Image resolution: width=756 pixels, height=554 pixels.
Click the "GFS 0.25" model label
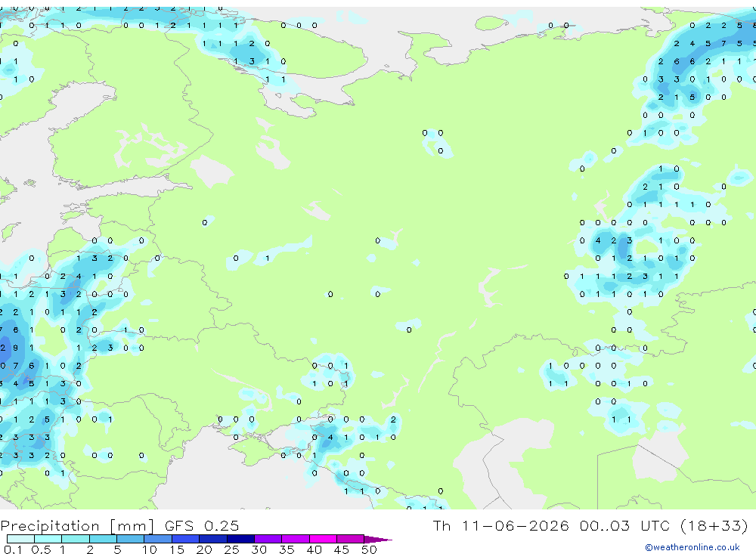point(202,525)
